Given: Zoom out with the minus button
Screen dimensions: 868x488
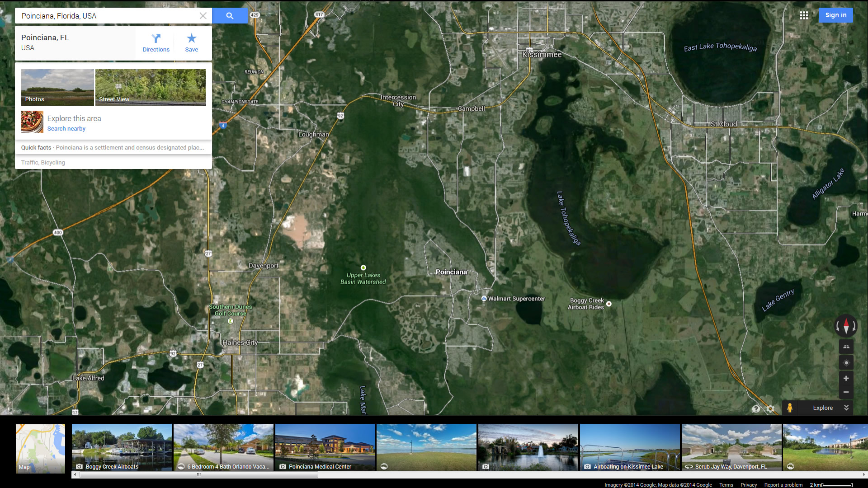Looking at the screenshot, I should 846,392.
